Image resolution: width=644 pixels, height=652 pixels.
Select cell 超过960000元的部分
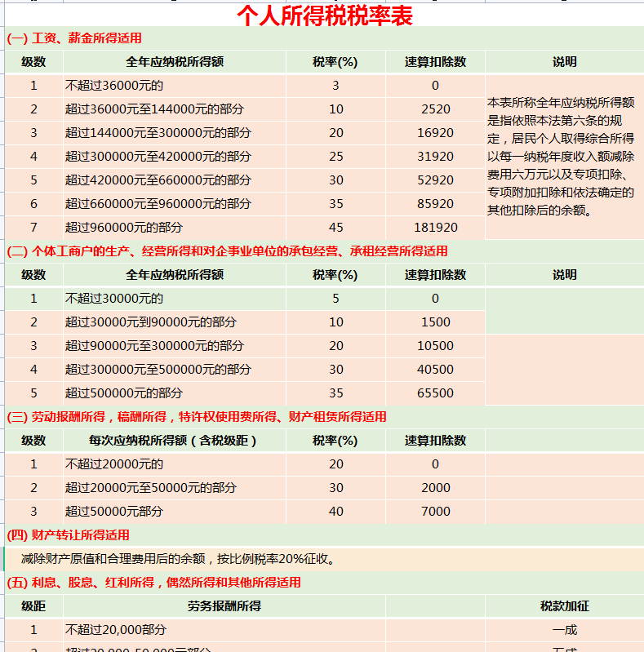[x=175, y=228]
